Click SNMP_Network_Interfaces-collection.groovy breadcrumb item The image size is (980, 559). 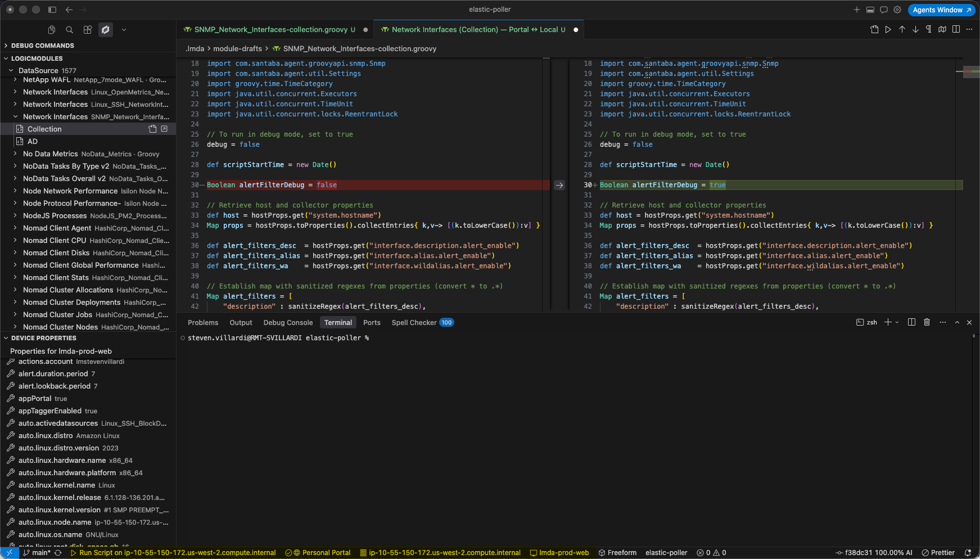pyautogui.click(x=360, y=49)
